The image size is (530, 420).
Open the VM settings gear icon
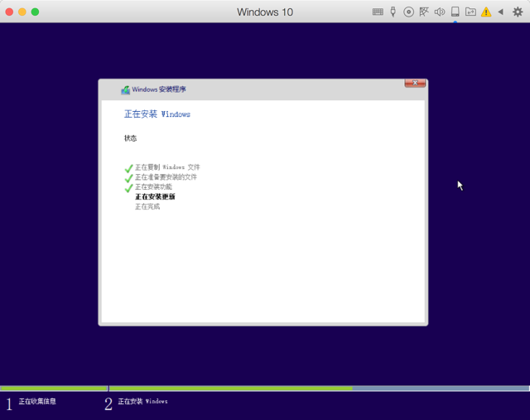518,12
